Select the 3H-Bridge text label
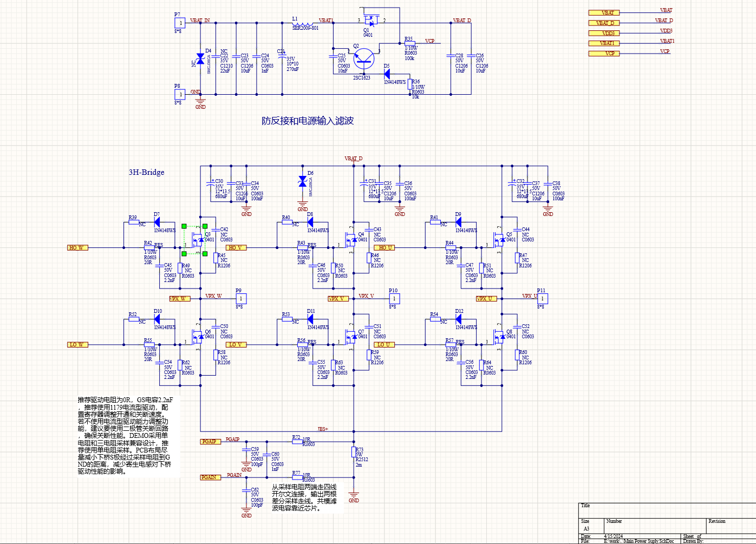The image size is (756, 544). pyautogui.click(x=146, y=172)
